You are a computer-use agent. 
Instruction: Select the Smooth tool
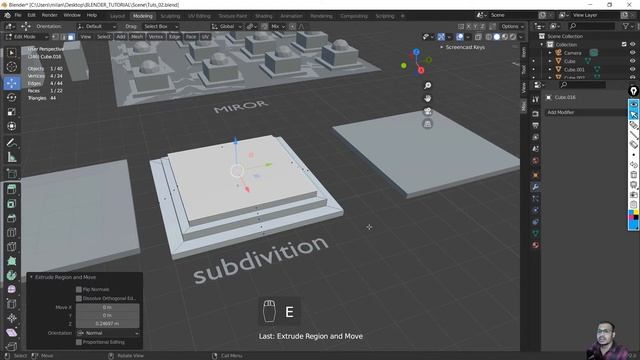coord(11,289)
